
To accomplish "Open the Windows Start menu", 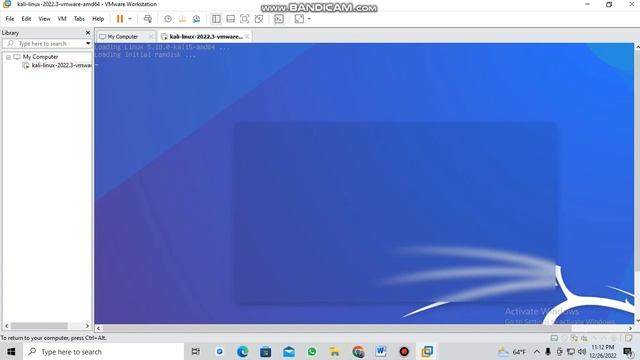I will tap(11, 351).
